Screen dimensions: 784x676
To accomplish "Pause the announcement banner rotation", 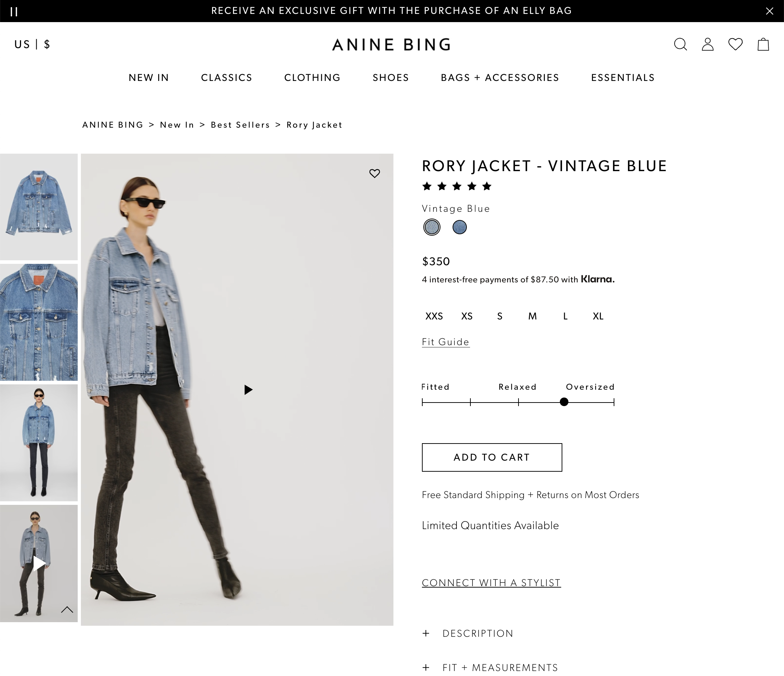I will [x=14, y=11].
